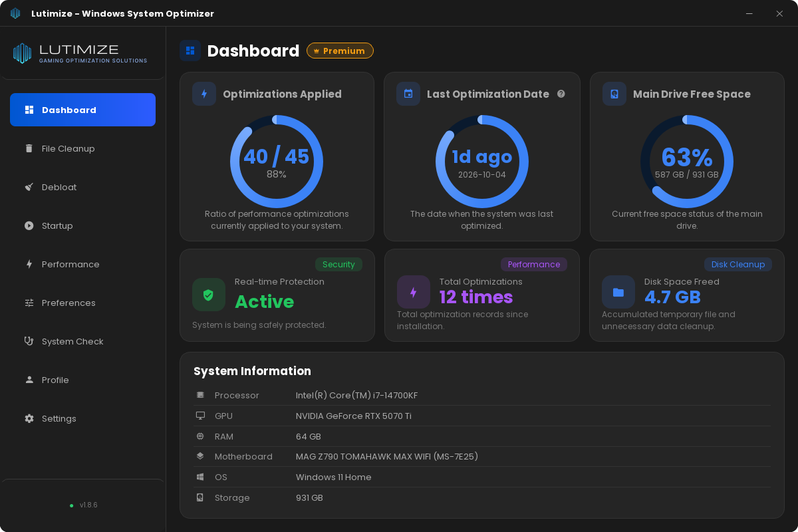This screenshot has width=798, height=532.
Task: Click the 931 GB storage value
Action: 309,497
